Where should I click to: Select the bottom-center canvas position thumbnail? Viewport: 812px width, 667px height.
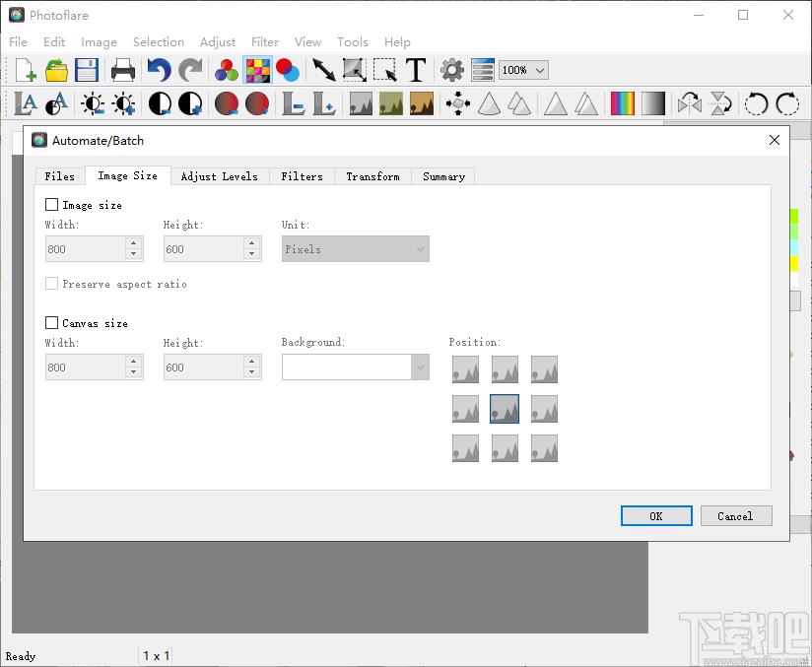click(x=505, y=448)
